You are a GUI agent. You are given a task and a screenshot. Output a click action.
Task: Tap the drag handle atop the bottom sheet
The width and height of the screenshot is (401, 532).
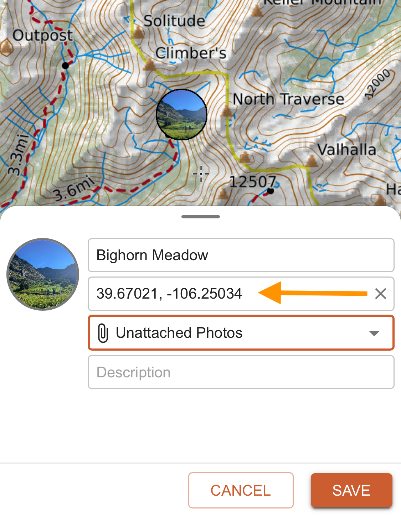pos(201,217)
